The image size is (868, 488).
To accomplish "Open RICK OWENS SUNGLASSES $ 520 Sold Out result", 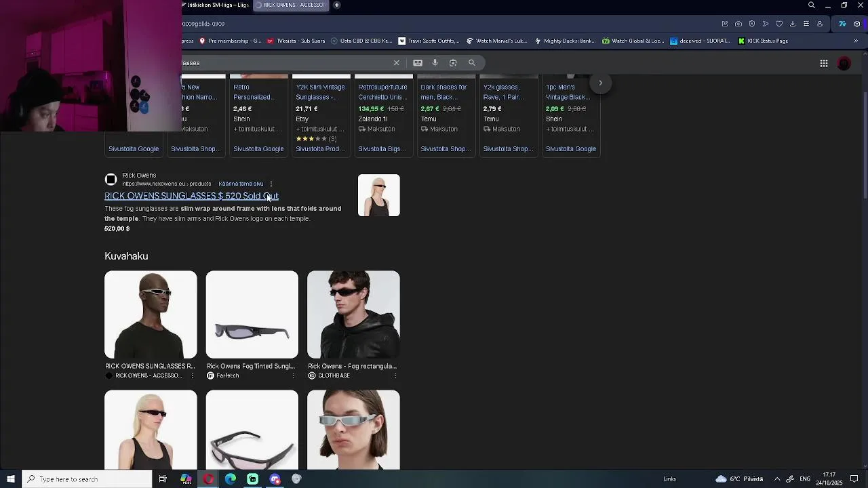I will pos(191,196).
